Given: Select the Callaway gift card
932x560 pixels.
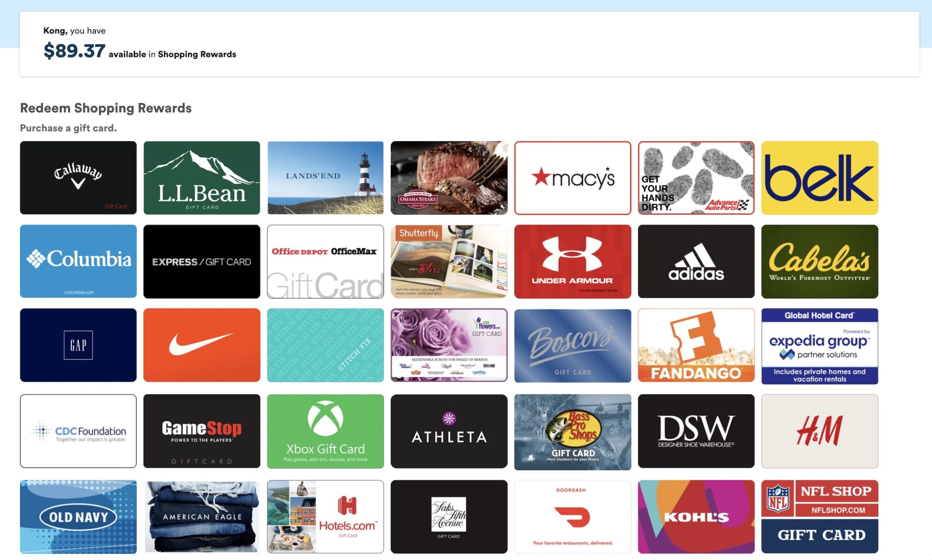Looking at the screenshot, I should click(x=78, y=178).
